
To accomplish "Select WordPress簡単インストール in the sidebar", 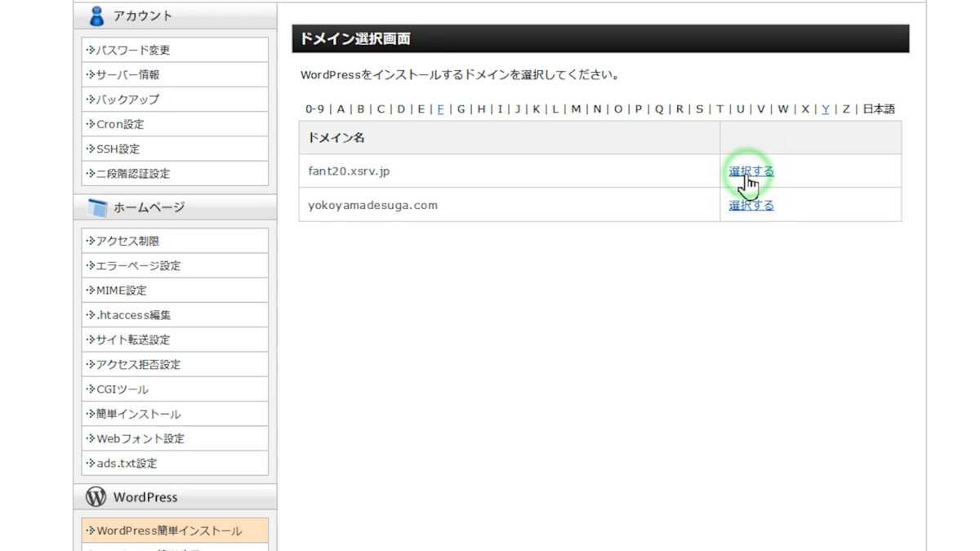I will tap(175, 531).
